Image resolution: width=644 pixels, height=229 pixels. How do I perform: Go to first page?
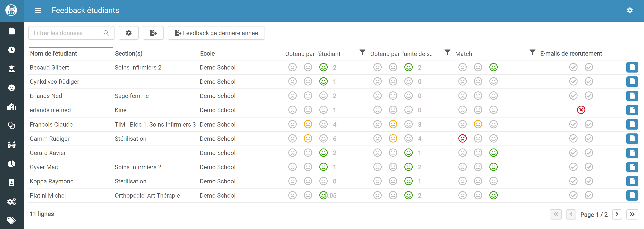(x=556, y=214)
